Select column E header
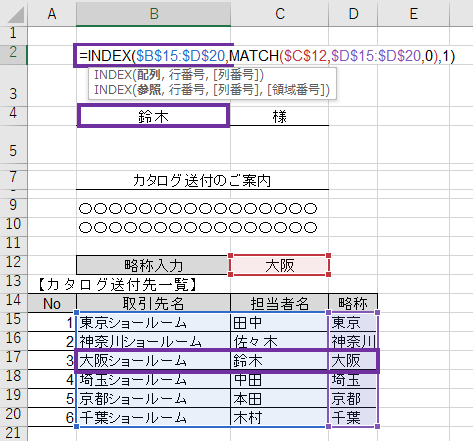Viewport: 473px width, 441px height. (x=413, y=13)
